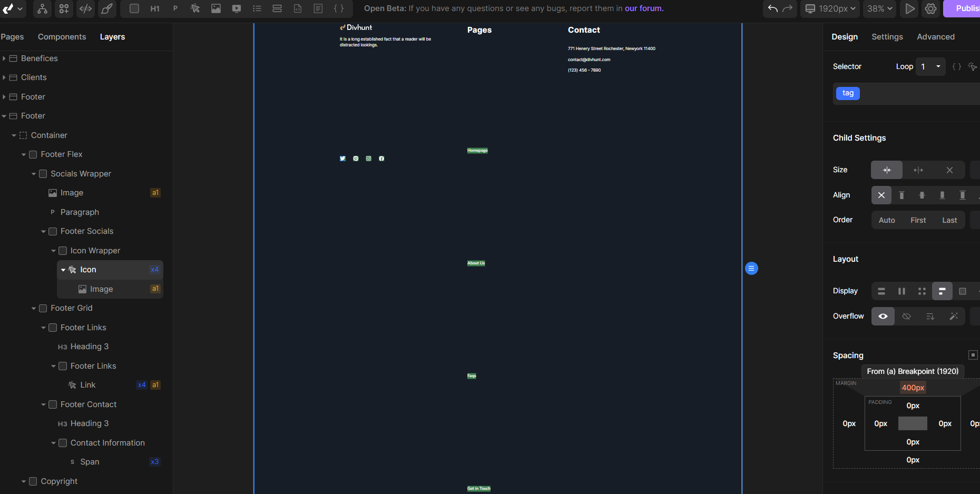Set child Size to grow

coord(918,170)
